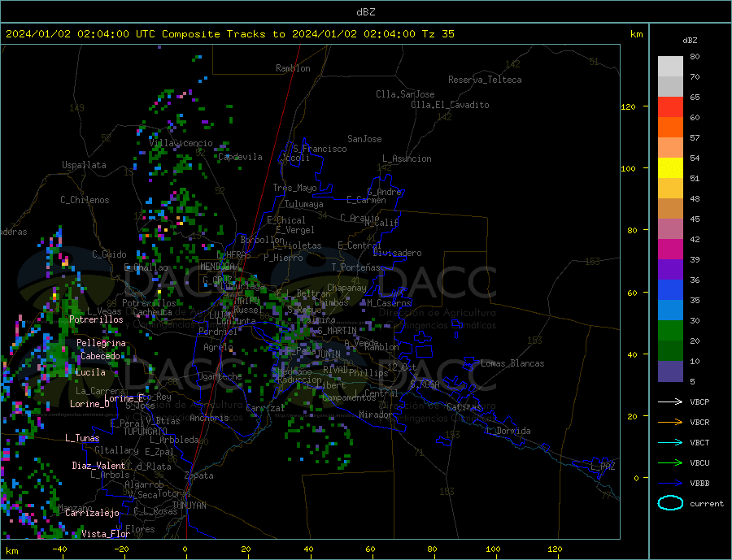Click the Mirador label

pyautogui.click(x=377, y=415)
